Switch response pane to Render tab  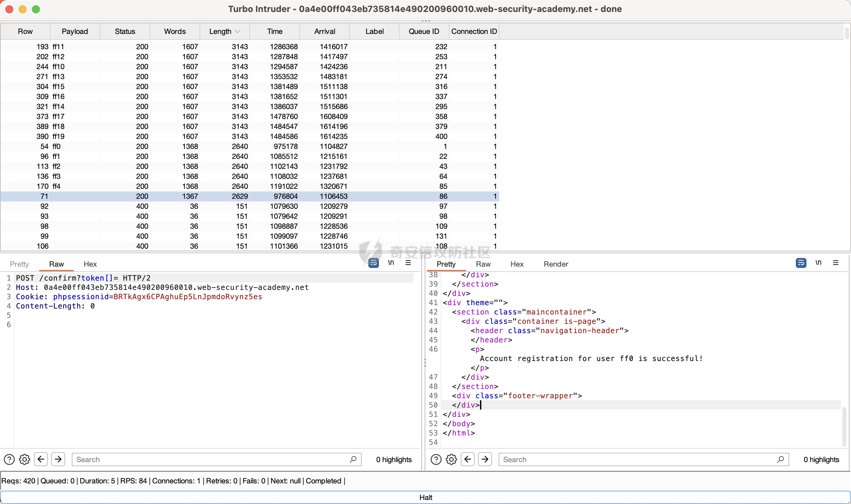point(556,264)
